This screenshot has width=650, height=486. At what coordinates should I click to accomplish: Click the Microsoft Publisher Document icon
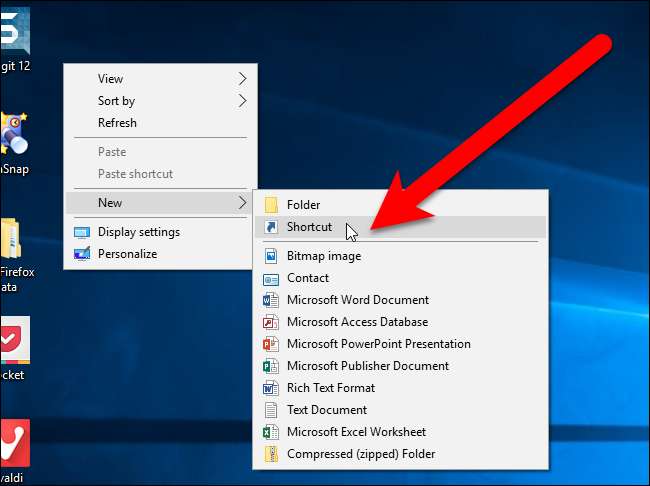[270, 366]
